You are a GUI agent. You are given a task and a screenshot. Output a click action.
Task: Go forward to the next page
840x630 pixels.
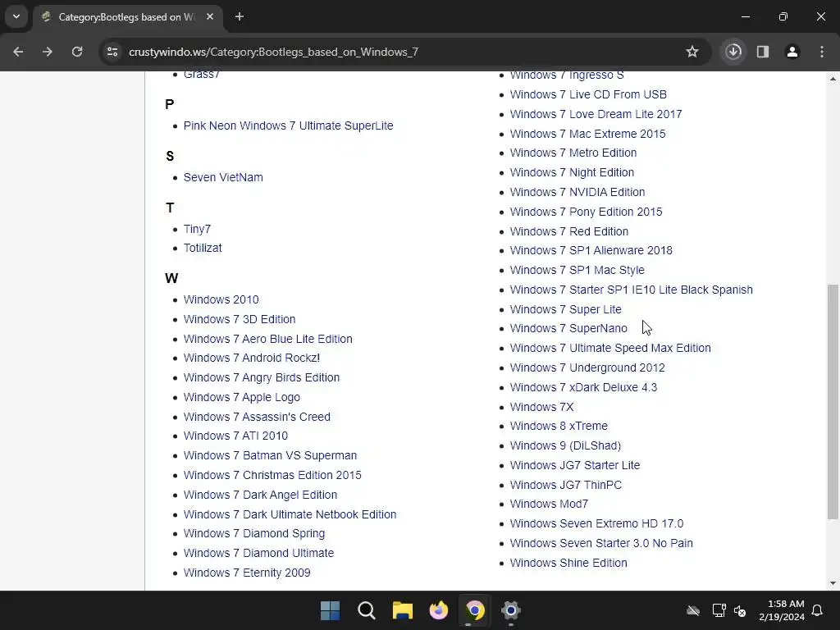[x=48, y=52]
